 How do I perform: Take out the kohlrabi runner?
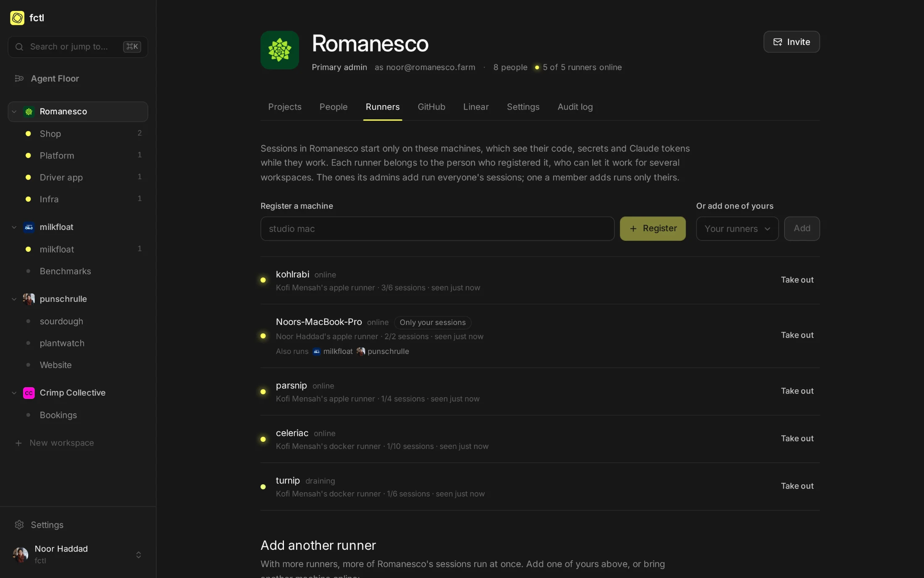coord(797,280)
